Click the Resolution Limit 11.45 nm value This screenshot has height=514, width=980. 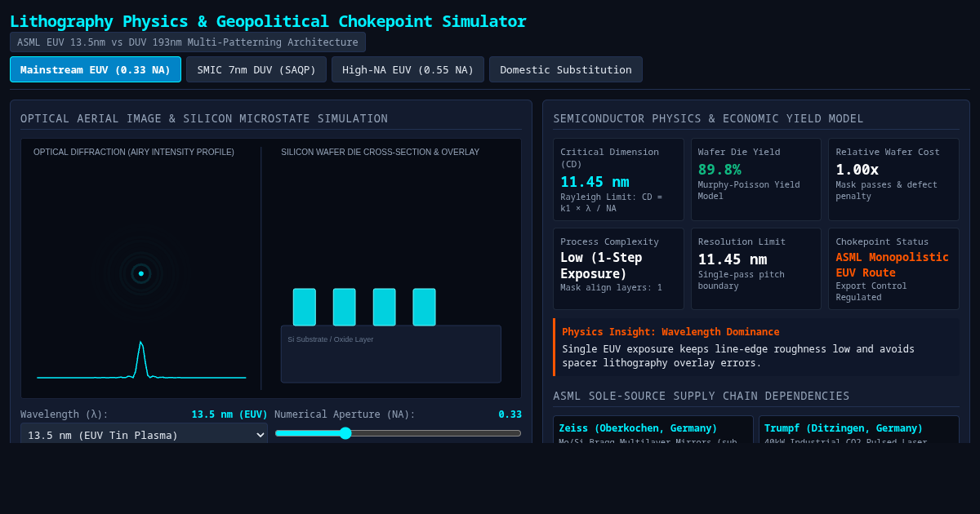tap(733, 259)
